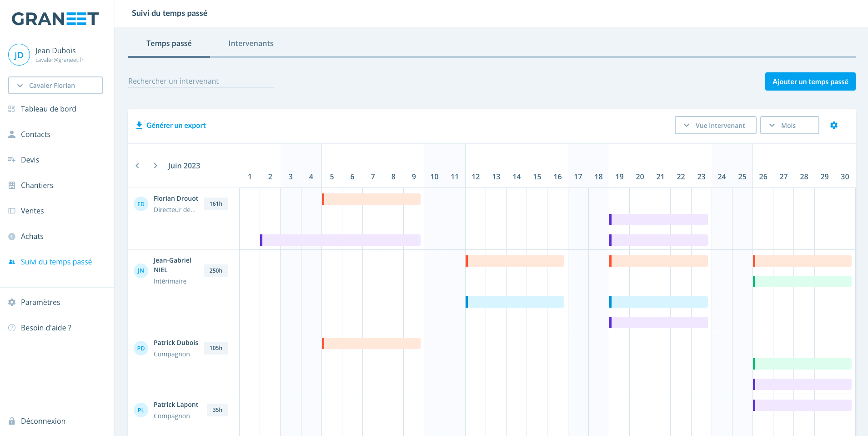Click the Contacts person icon
868x436 pixels.
(x=12, y=134)
